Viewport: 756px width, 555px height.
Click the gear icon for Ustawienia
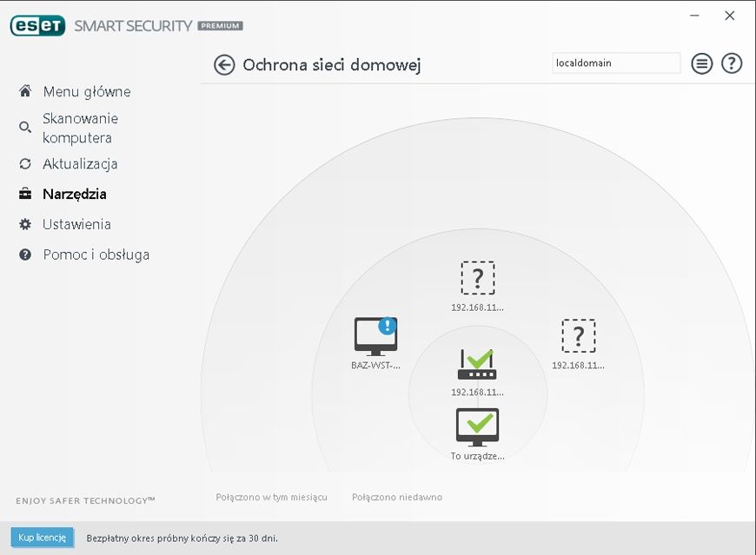(25, 224)
